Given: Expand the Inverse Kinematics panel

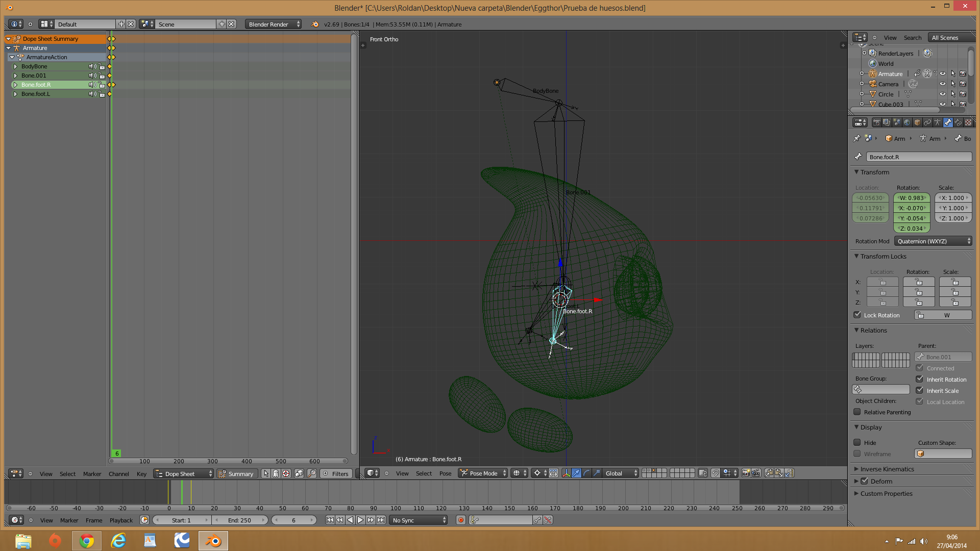Looking at the screenshot, I should pos(887,469).
